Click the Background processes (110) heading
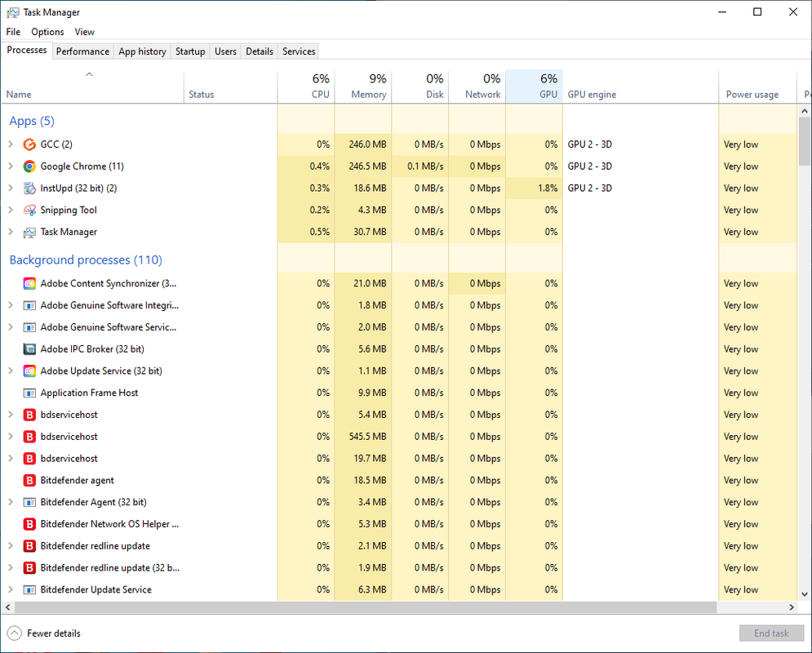The width and height of the screenshot is (812, 653). 86,260
